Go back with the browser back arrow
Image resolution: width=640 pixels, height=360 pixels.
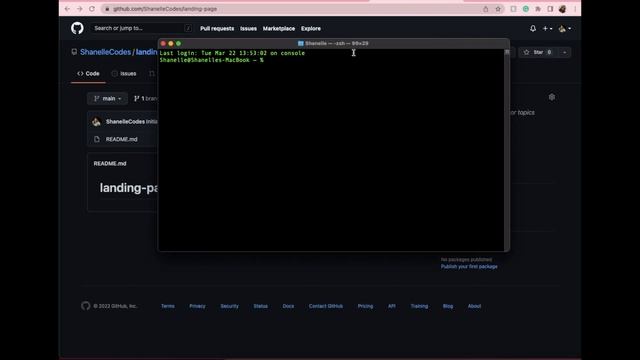click(67, 9)
